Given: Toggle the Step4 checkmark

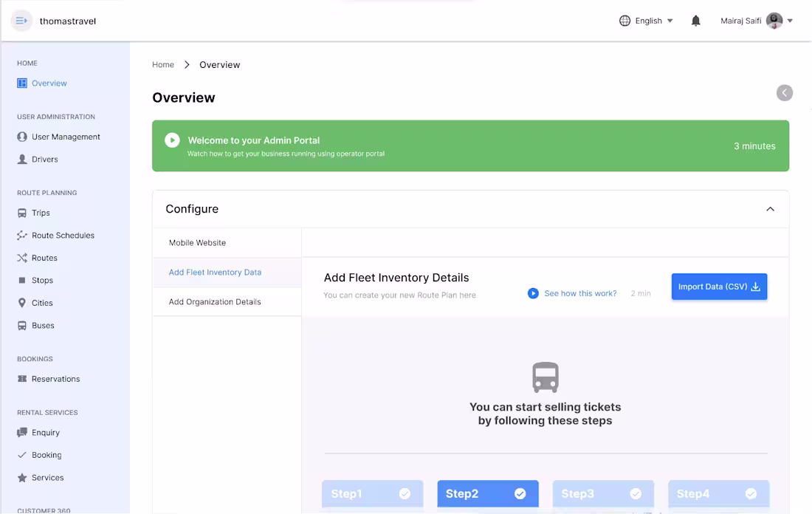Looking at the screenshot, I should [751, 493].
